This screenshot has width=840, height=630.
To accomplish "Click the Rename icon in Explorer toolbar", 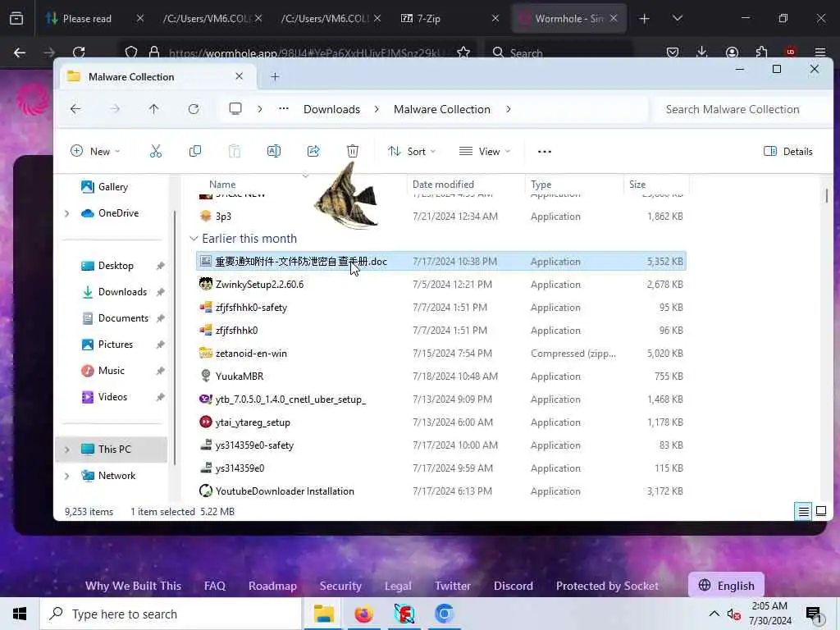I will [x=274, y=151].
